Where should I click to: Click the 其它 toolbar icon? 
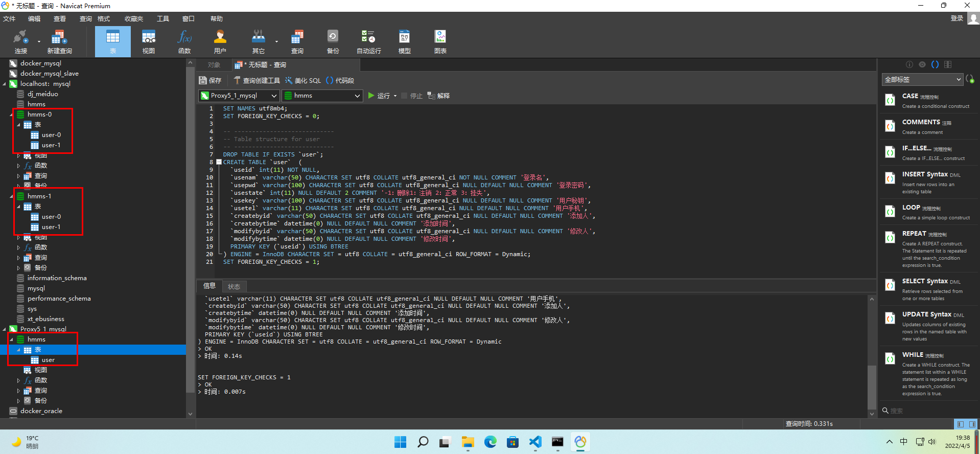pyautogui.click(x=259, y=41)
